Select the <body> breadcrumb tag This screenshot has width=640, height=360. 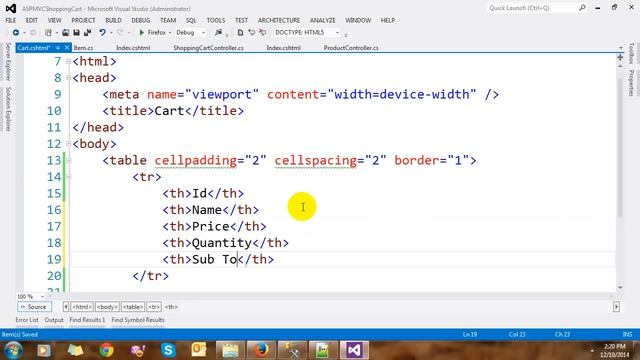107,307
